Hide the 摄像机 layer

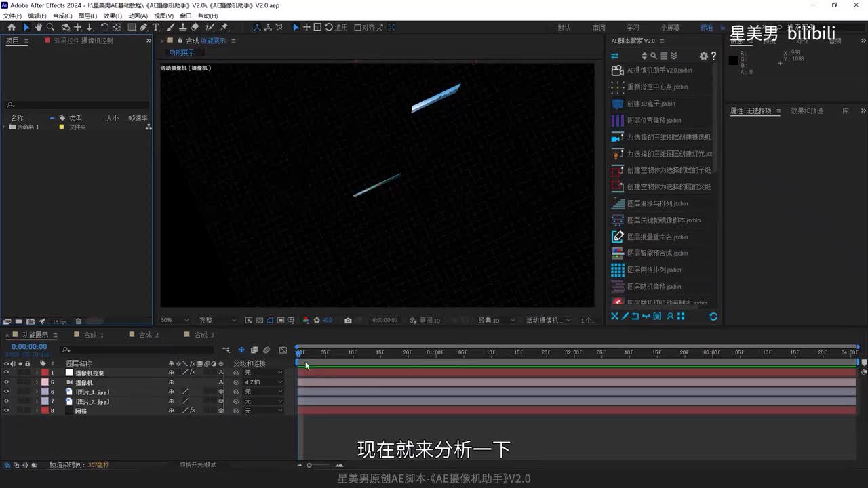point(7,382)
